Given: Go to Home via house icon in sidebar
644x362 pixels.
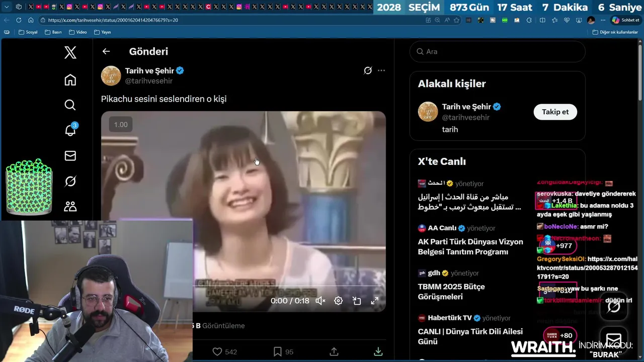Looking at the screenshot, I should 70,80.
